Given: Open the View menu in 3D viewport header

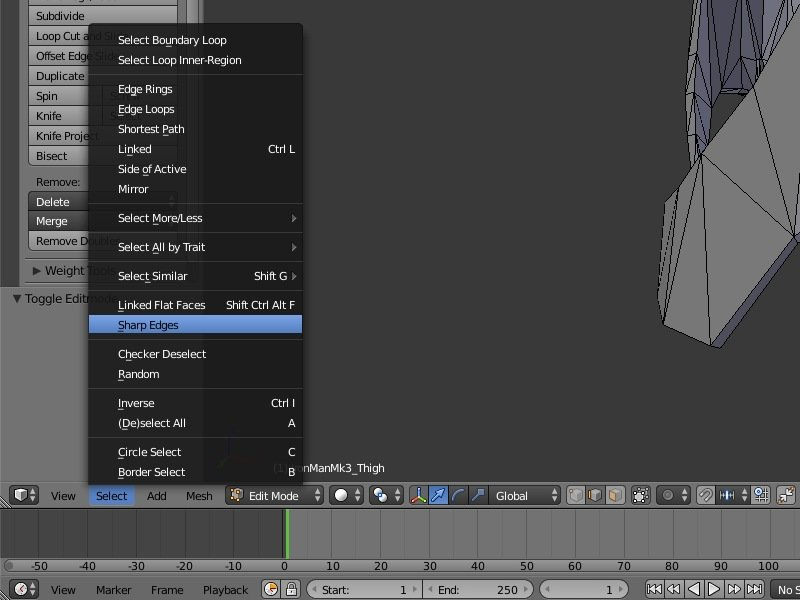Looking at the screenshot, I should coord(63,496).
